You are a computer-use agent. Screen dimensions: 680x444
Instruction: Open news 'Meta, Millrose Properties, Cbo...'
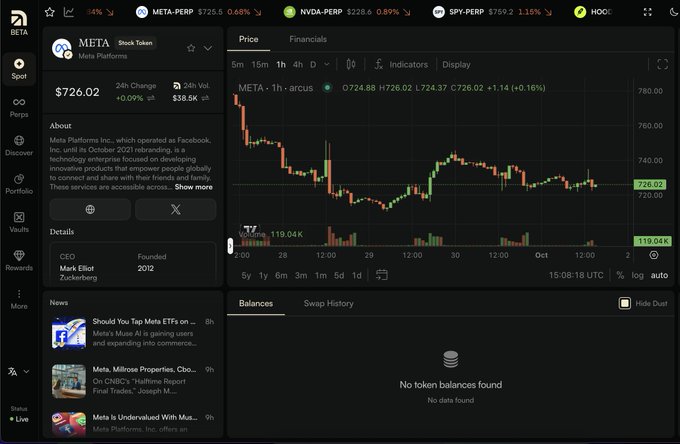tap(133, 381)
